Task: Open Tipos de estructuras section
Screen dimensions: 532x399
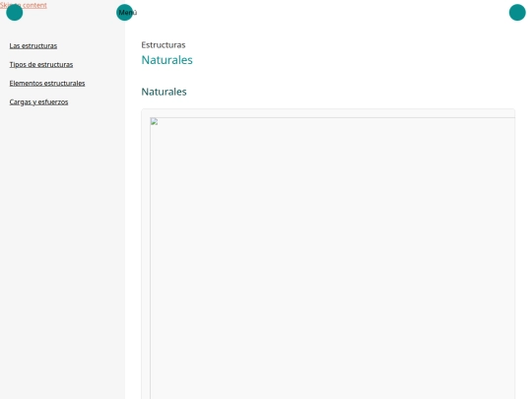Action: pos(41,64)
